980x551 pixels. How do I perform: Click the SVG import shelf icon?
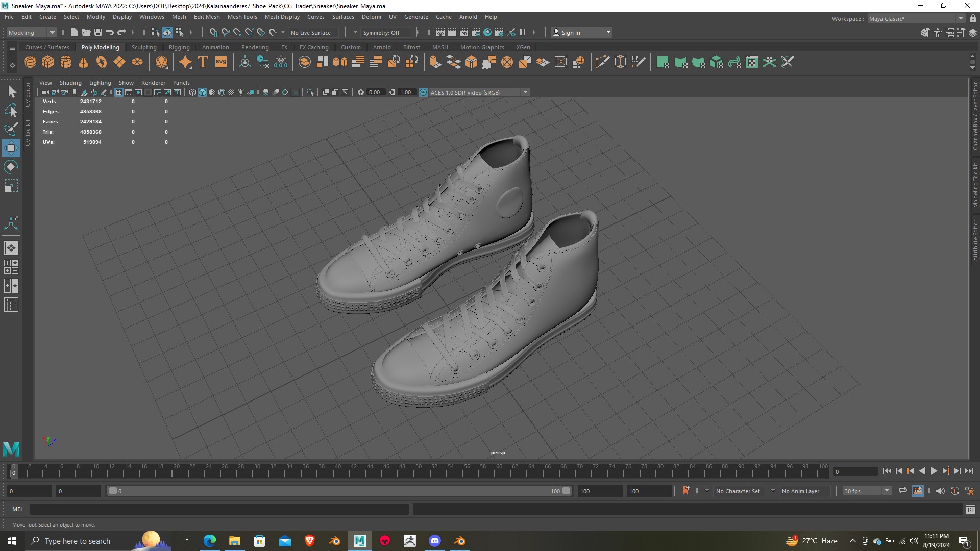coord(221,62)
